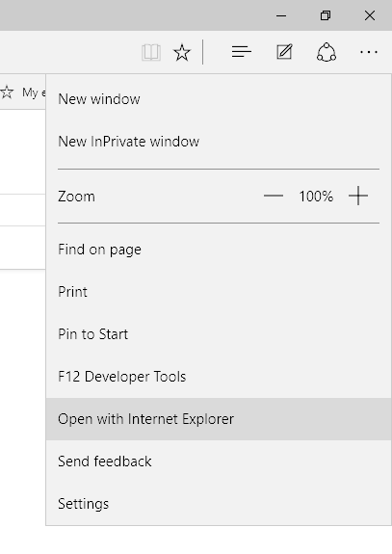Open Settings from the menu
This screenshot has height=554, width=392.
click(x=219, y=504)
